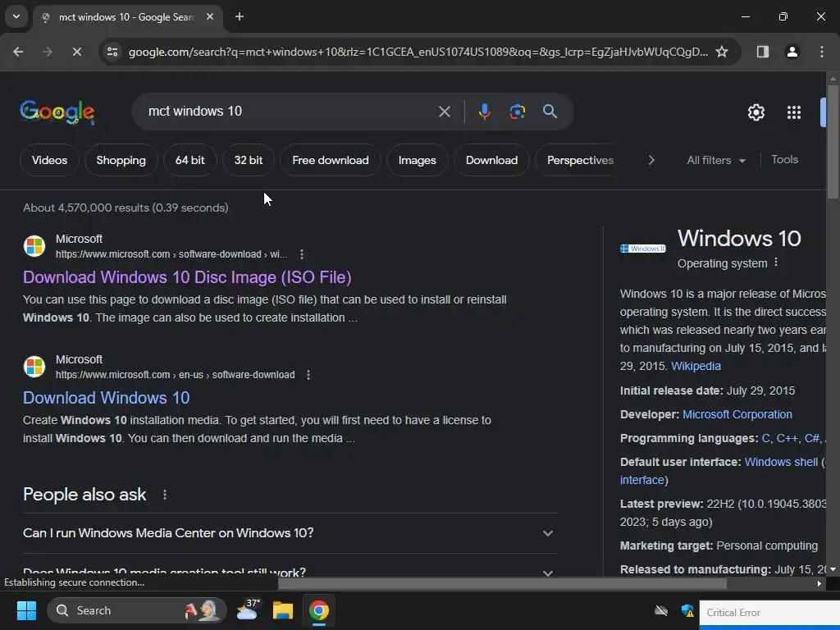This screenshot has width=840, height=630.
Task: Go to Google homepage via logo
Action: point(57,112)
